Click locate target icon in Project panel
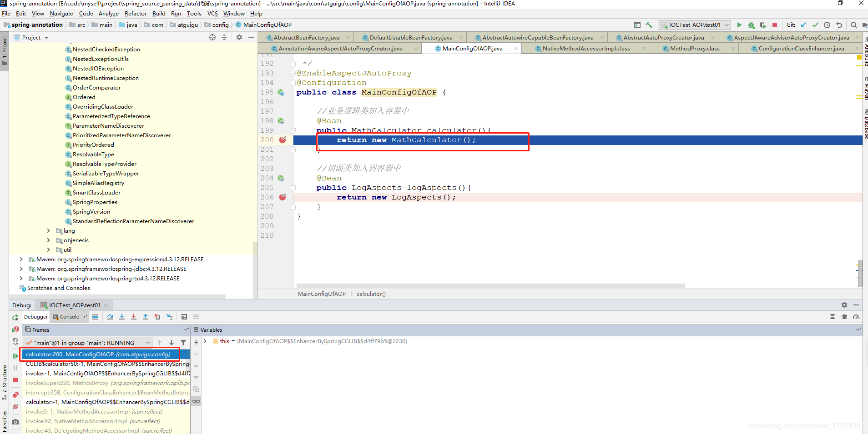This screenshot has height=434, width=868. pyautogui.click(x=212, y=37)
